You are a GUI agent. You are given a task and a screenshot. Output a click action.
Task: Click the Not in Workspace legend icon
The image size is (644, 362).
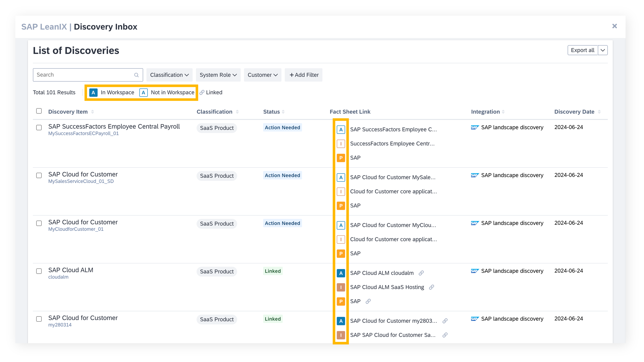click(x=143, y=93)
